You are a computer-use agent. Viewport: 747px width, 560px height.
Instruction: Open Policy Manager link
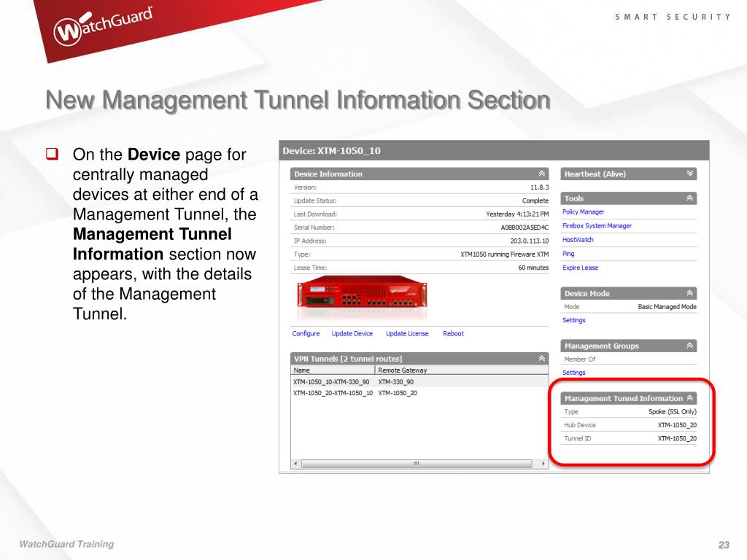click(583, 212)
